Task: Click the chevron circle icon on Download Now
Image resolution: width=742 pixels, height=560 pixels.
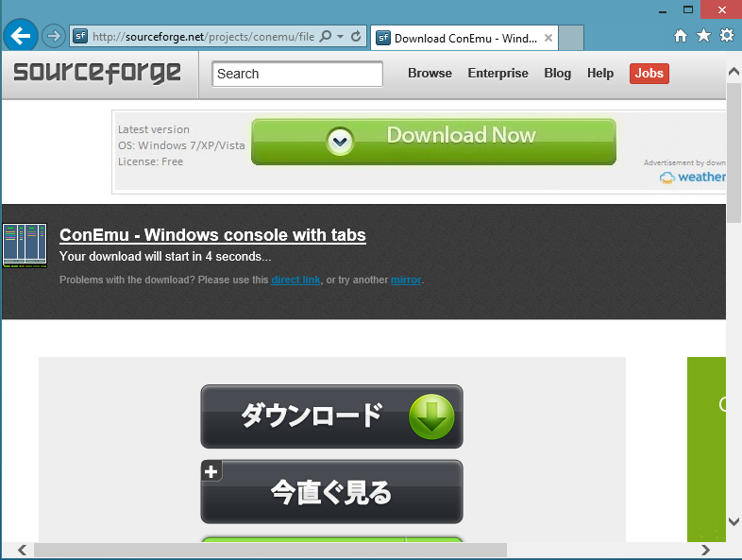Action: tap(340, 141)
